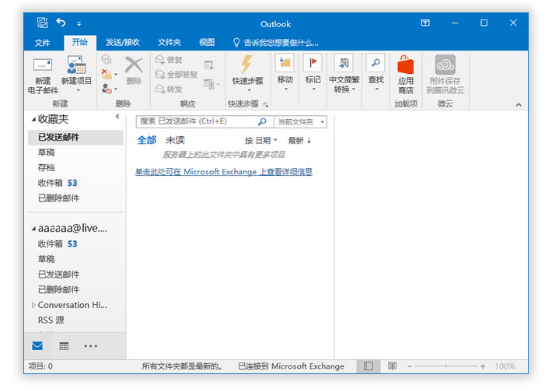
Task: Switch to the 视图 tab
Action: tap(207, 43)
